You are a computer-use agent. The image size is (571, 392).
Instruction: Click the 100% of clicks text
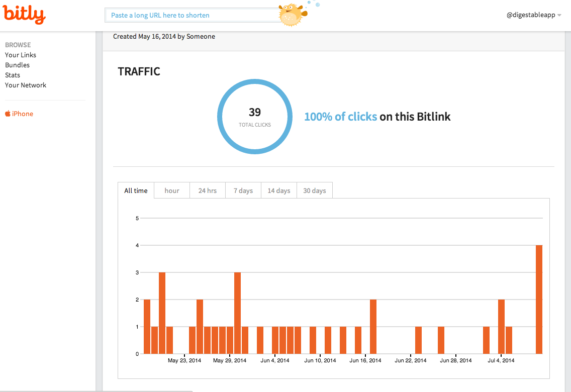(x=340, y=117)
